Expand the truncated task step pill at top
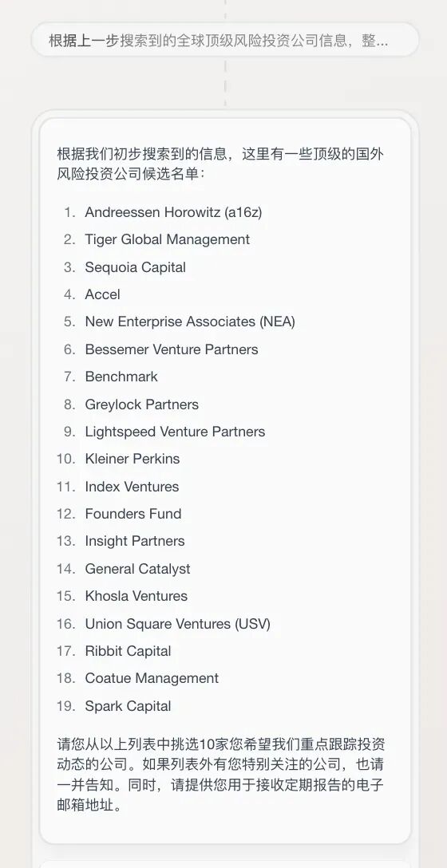The width and height of the screenshot is (447, 868). [225, 40]
